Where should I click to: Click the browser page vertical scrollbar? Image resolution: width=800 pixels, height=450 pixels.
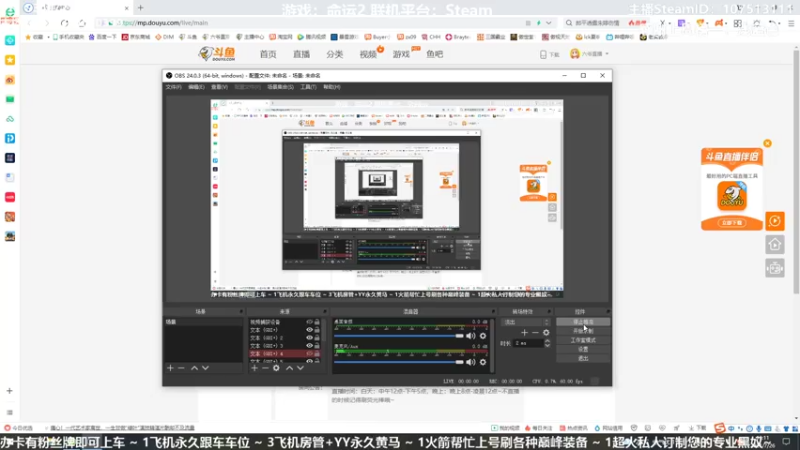[x=796, y=171]
